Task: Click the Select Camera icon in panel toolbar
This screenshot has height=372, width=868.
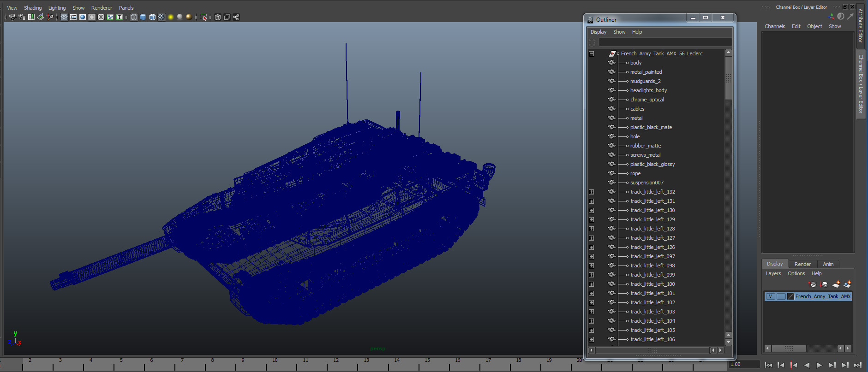Action: (12, 17)
